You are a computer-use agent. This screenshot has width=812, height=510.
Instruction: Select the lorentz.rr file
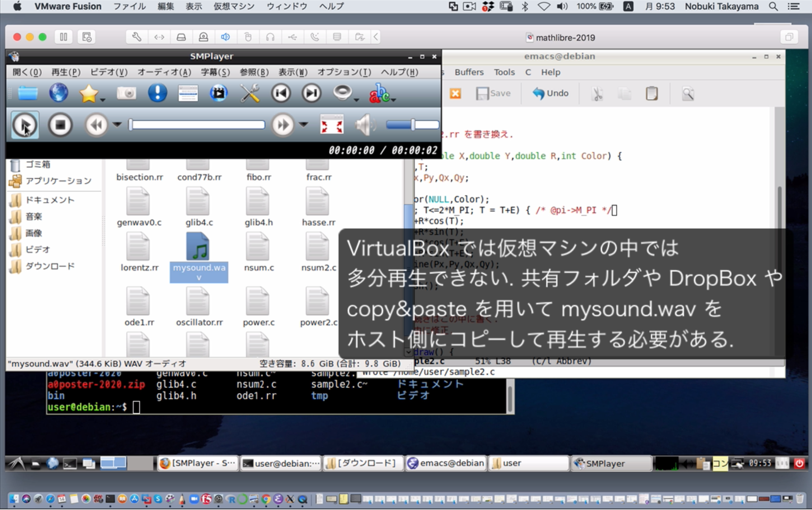[139, 252]
